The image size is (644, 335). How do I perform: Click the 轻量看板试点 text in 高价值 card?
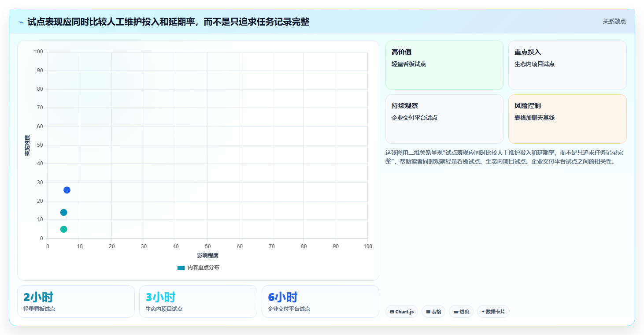tap(409, 64)
